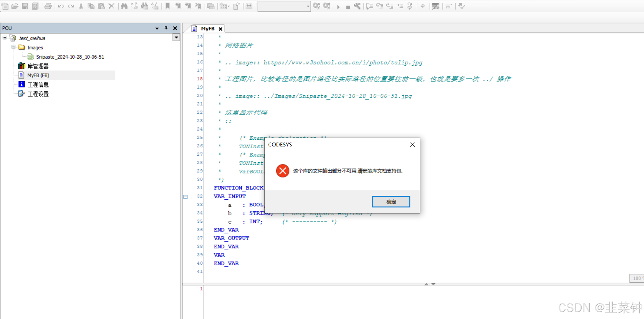Start the application with the Play icon
This screenshot has height=319, width=644.
pyautogui.click(x=338, y=6)
